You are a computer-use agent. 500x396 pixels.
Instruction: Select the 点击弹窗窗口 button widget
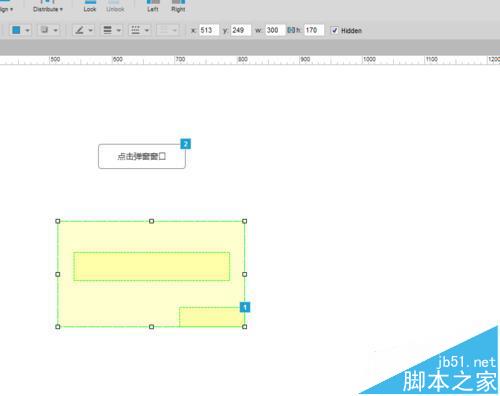coord(142,156)
